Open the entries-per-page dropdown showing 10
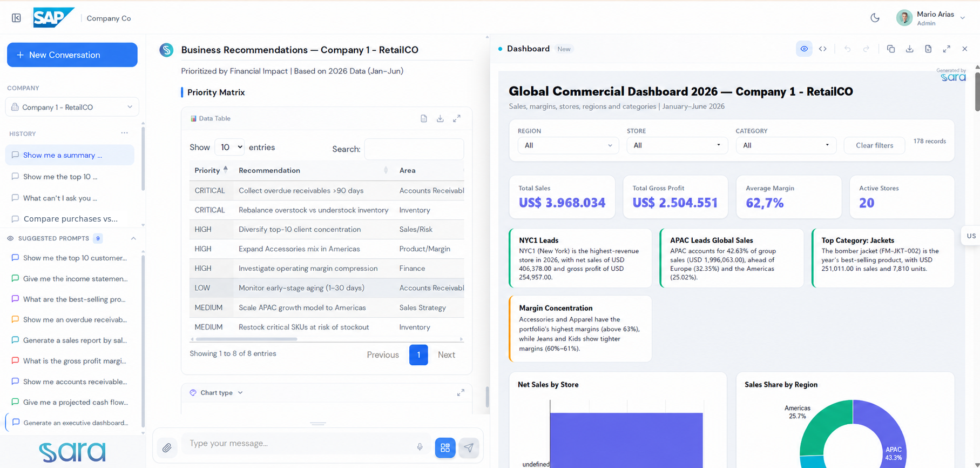 tap(229, 147)
